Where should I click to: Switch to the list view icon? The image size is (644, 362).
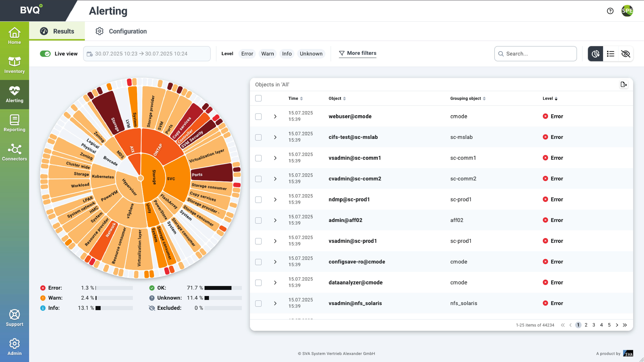pos(610,54)
